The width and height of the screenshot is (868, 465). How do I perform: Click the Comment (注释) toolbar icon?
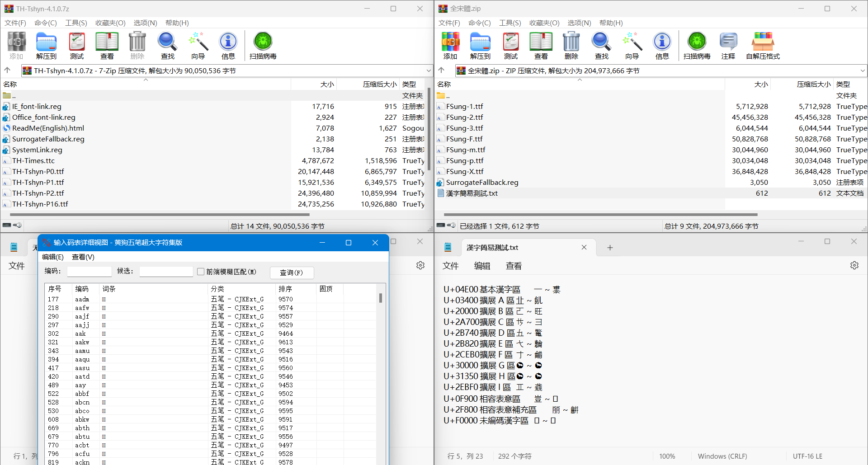point(728,46)
